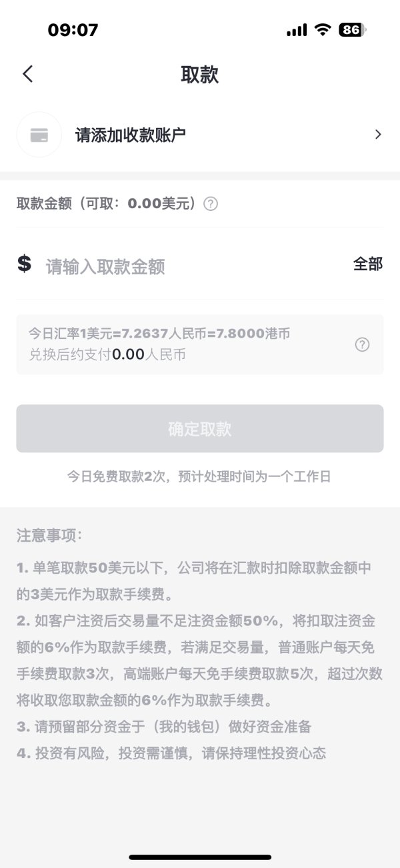
Task: Tap the battery indicator showing 86
Action: (351, 30)
